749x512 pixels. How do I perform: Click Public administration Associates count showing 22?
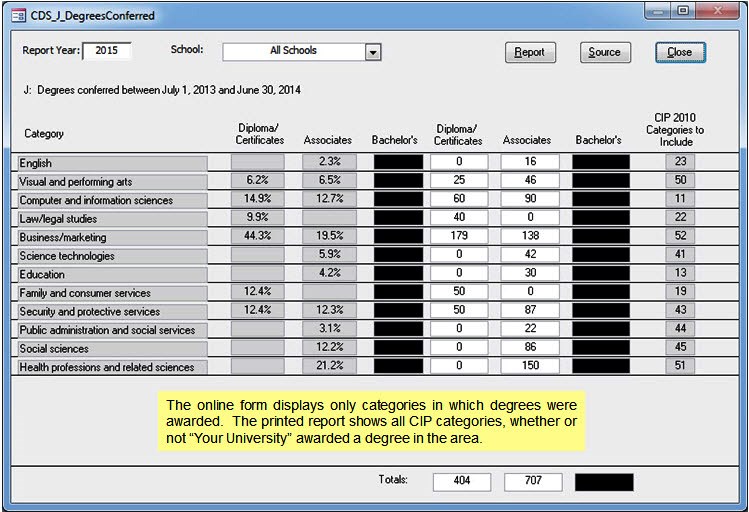pos(530,329)
